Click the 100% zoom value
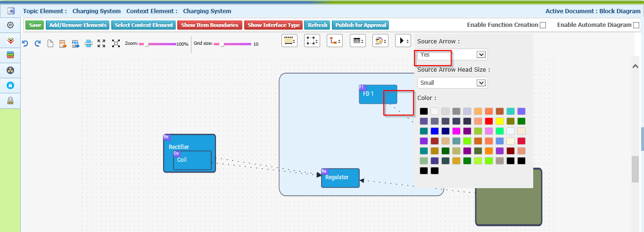This screenshot has height=232, width=644. [x=182, y=44]
